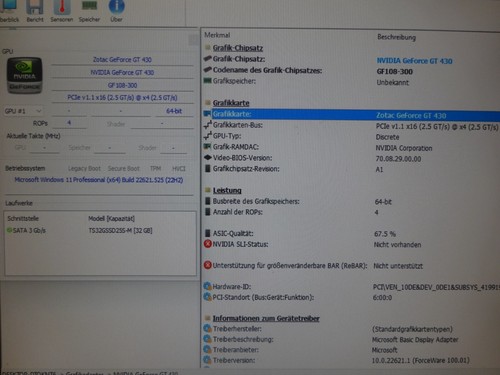Click the Zotac GeForce GT 430 field
The width and height of the screenshot is (500, 375).
tap(122, 60)
